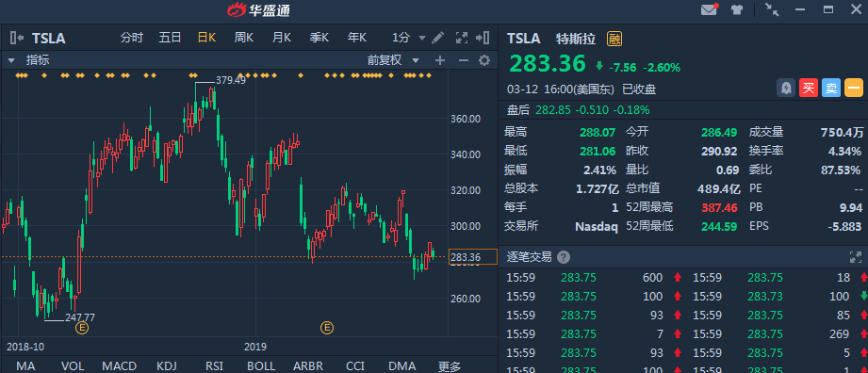Click the blue 卖 sell button
The height and width of the screenshot is (373, 868).
point(831,88)
